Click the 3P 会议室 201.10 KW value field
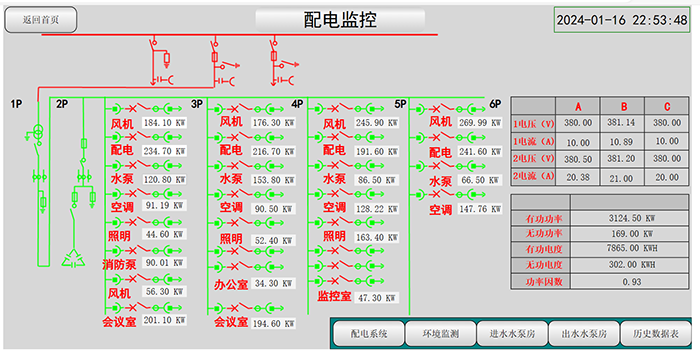This screenshot has width=700, height=363. (x=164, y=320)
